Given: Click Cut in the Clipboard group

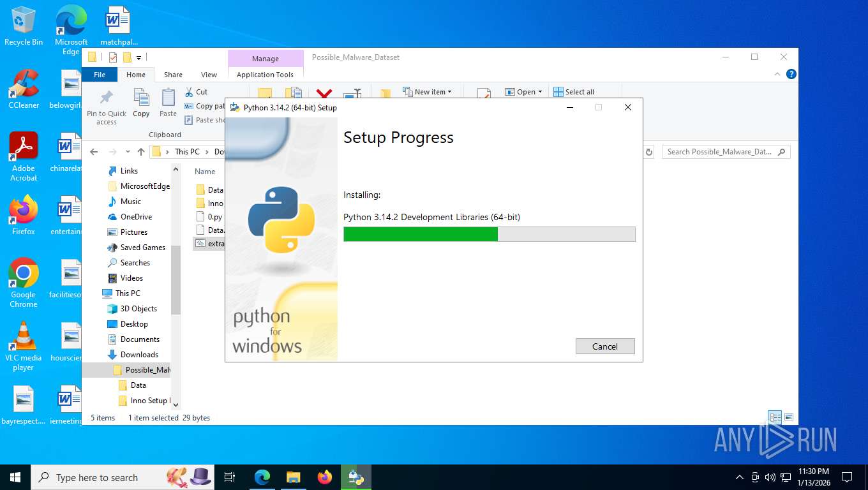Looking at the screenshot, I should 197,92.
